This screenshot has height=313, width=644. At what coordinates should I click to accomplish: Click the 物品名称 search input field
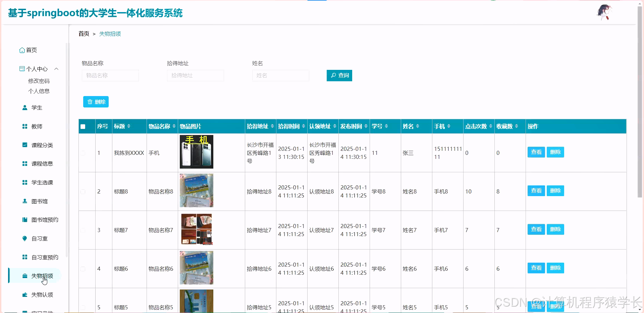coord(110,75)
